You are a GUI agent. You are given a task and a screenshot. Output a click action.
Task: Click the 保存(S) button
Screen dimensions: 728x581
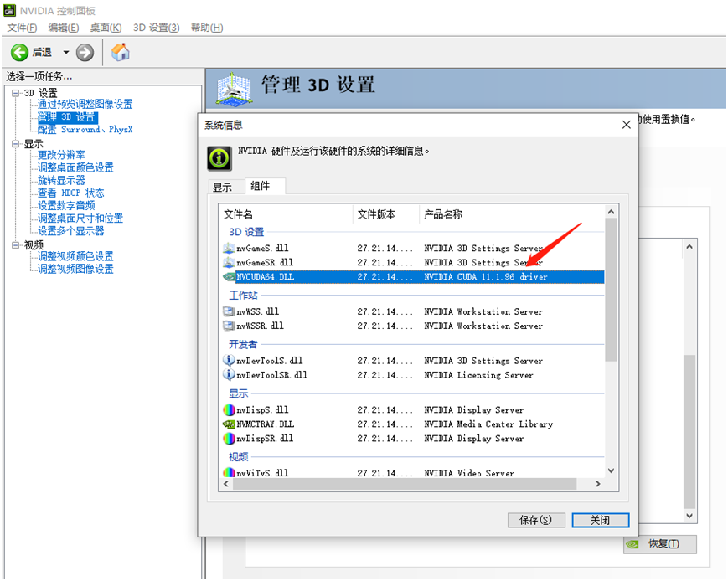pyautogui.click(x=536, y=520)
